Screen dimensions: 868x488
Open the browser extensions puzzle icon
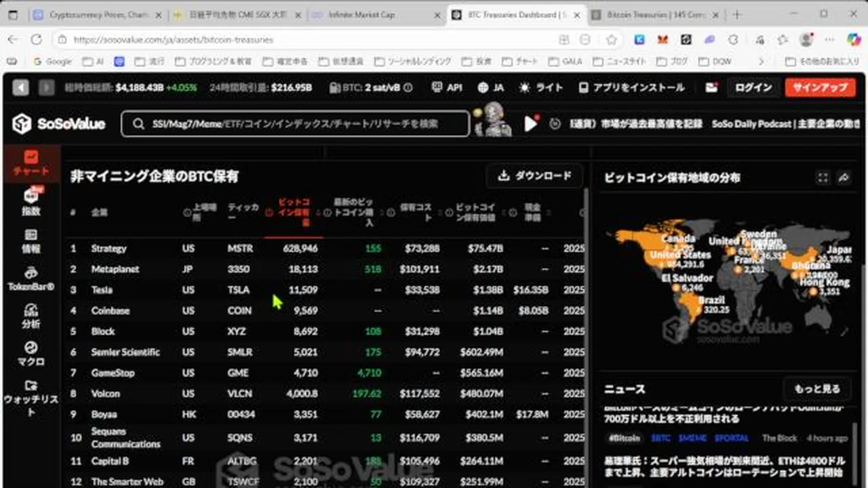[733, 40]
